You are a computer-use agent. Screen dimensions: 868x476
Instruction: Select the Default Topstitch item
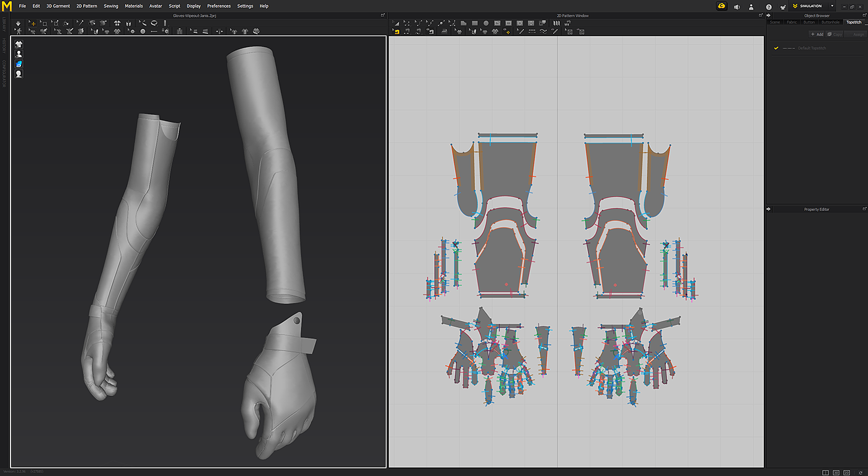pyautogui.click(x=812, y=48)
